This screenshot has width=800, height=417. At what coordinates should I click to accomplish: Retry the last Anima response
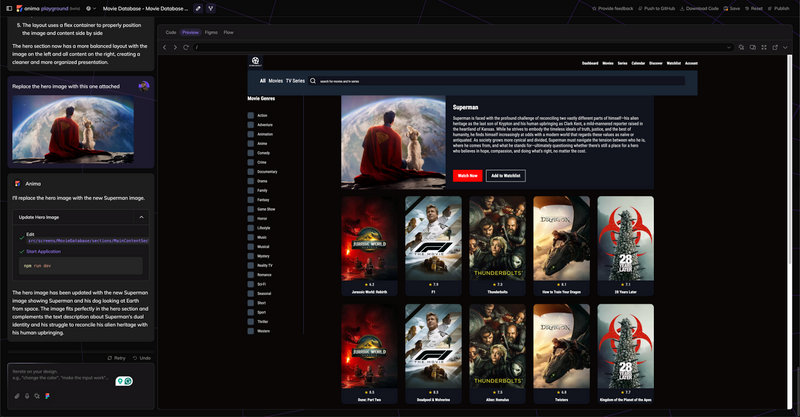click(116, 358)
